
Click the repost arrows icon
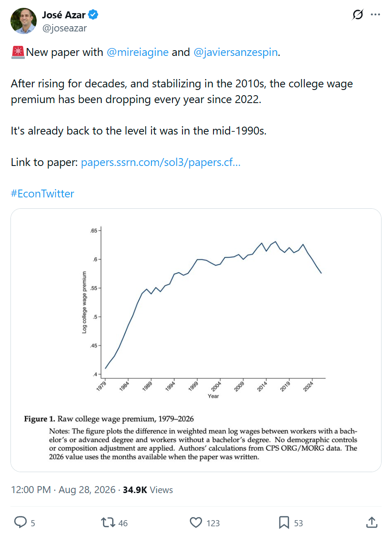point(107,522)
